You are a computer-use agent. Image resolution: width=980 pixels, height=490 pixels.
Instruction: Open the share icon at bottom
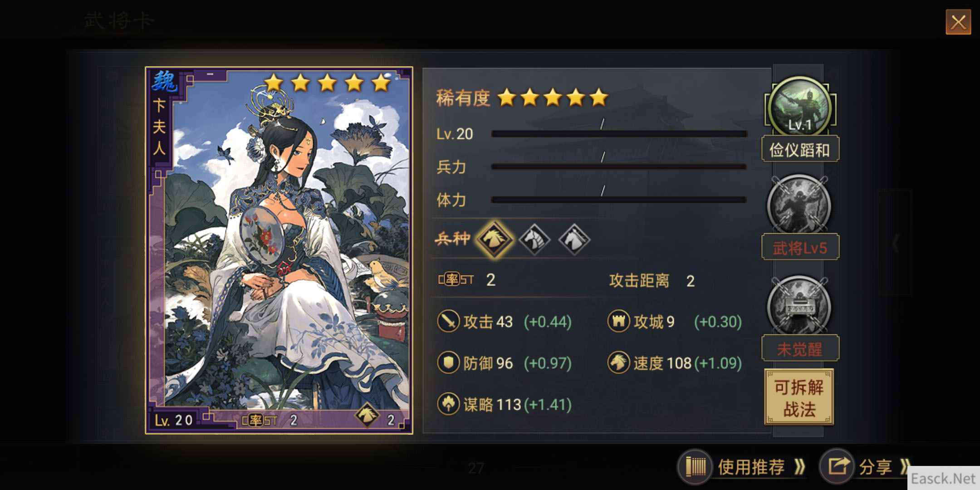837,466
